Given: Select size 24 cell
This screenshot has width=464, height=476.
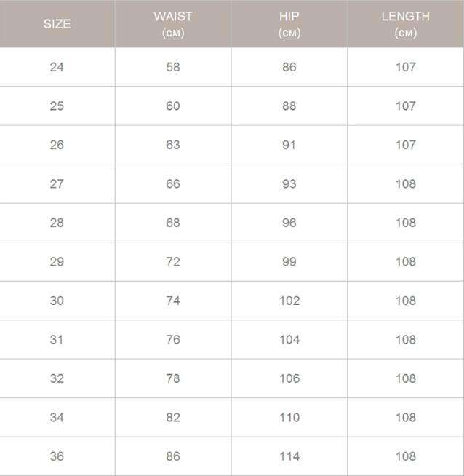Looking at the screenshot, I should pos(57,67).
